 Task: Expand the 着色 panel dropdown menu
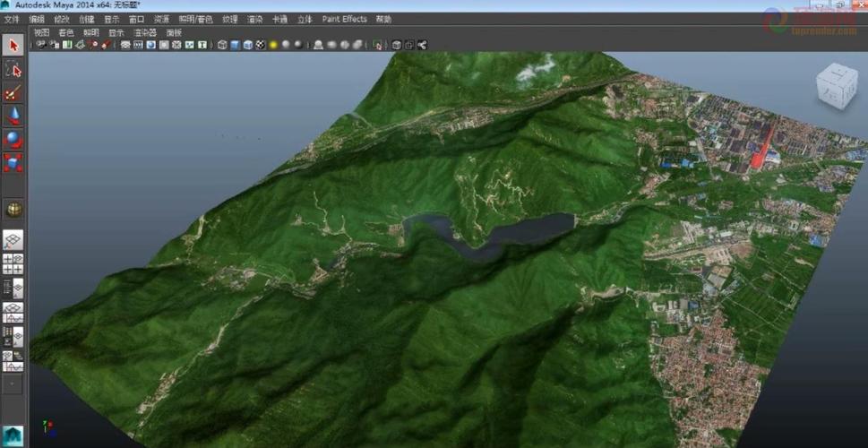pyautogui.click(x=66, y=32)
